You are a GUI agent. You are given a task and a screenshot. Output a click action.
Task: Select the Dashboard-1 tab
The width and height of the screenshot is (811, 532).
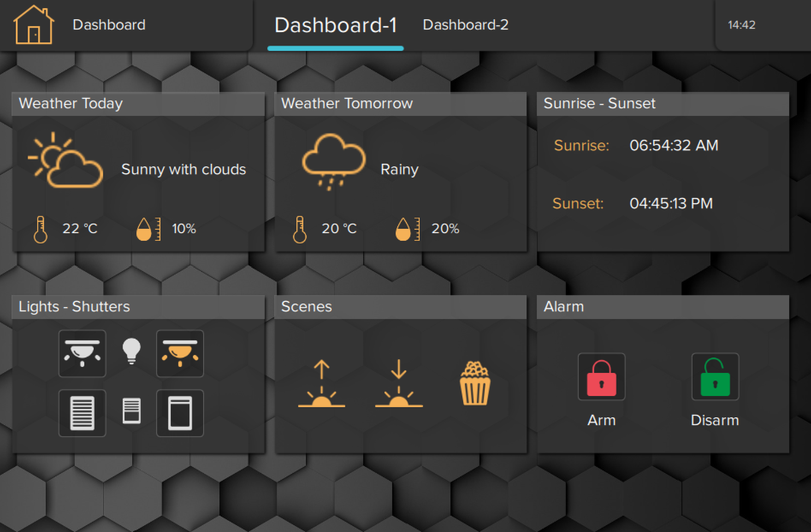tap(335, 26)
